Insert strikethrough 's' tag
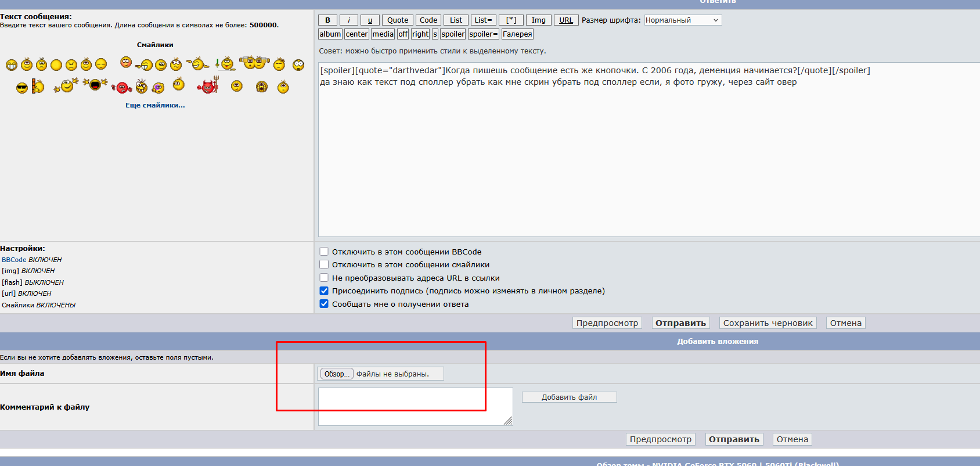The image size is (980, 466). [x=435, y=34]
